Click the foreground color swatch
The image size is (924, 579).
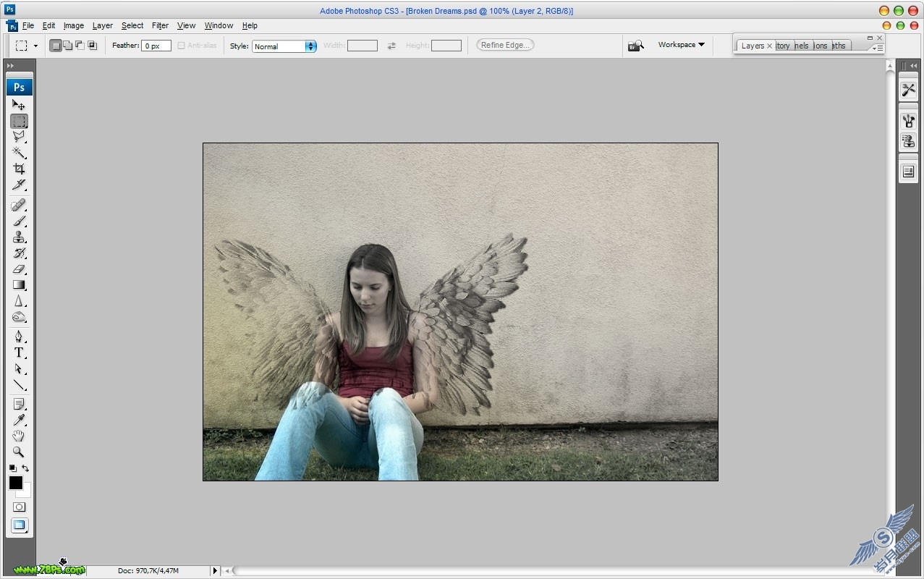pos(16,483)
